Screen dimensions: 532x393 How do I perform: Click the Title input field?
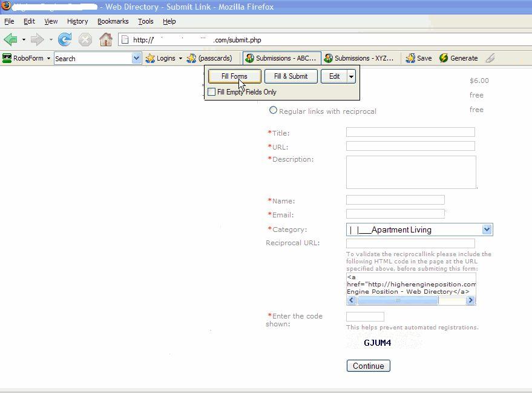pos(410,132)
